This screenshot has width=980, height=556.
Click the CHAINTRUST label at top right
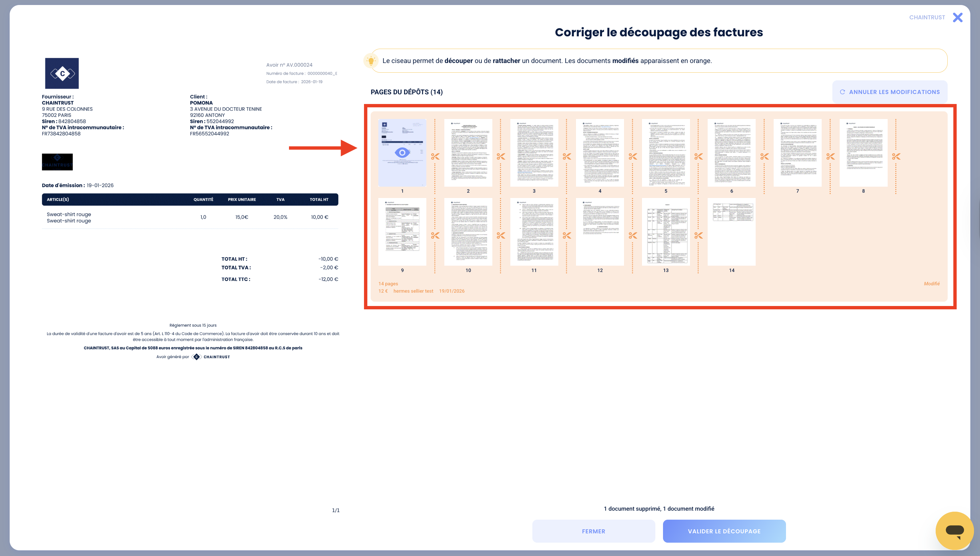click(927, 18)
